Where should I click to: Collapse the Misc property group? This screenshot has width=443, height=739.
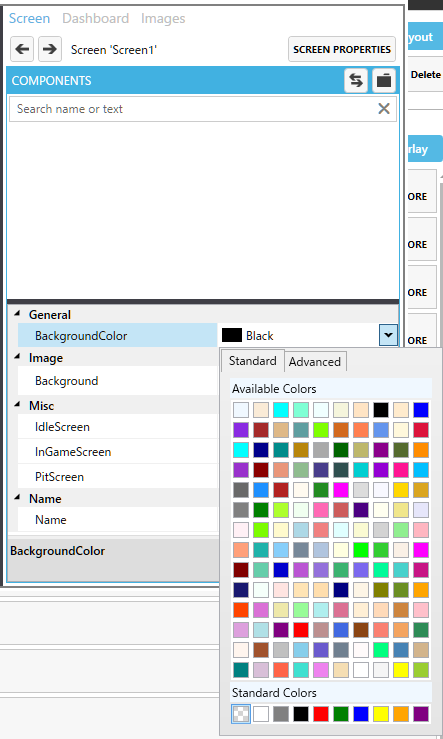coord(17,405)
